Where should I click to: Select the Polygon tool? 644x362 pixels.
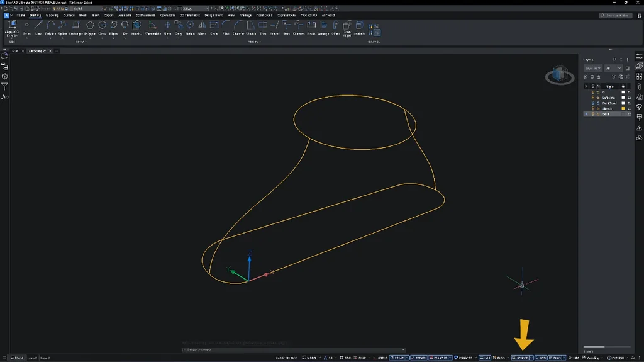pyautogui.click(x=90, y=28)
